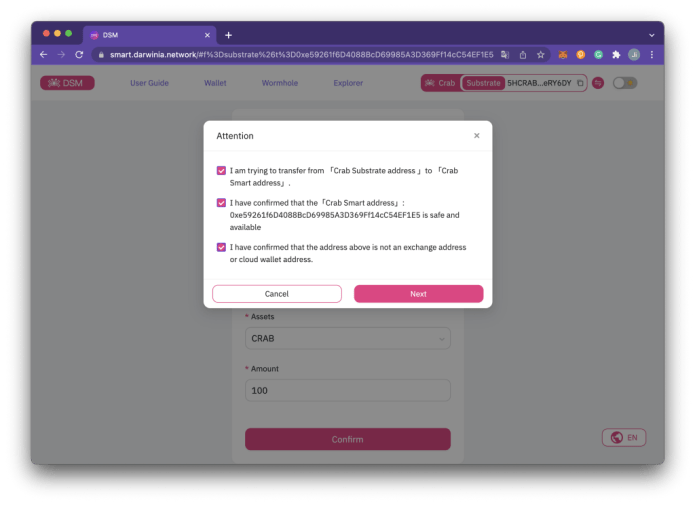Click the Next button
Viewport: 695px width, 505px height.
tap(418, 294)
